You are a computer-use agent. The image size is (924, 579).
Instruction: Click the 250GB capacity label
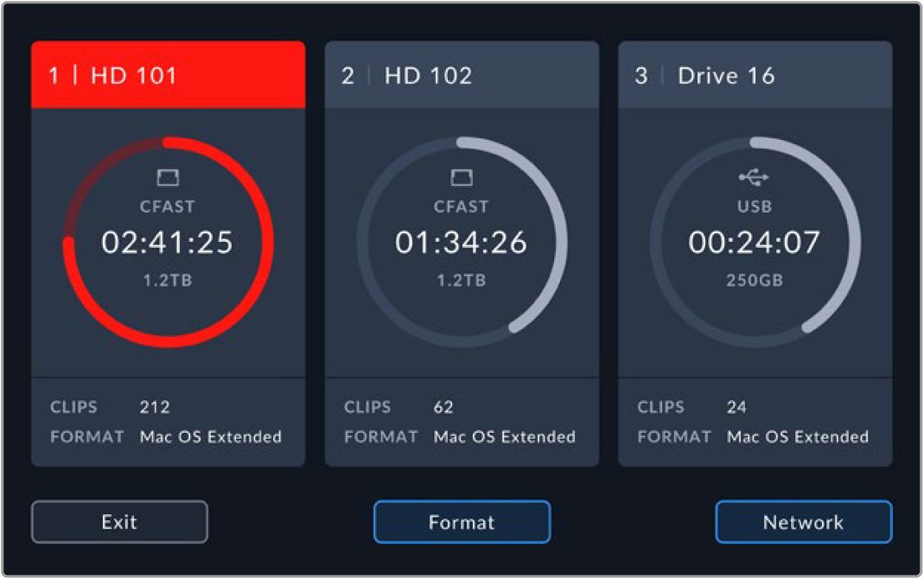(755, 280)
